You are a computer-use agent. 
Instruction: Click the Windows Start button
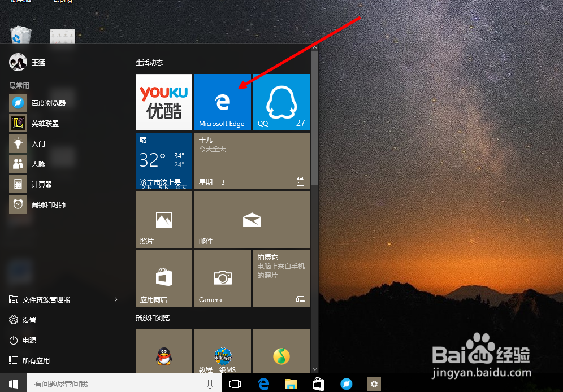pyautogui.click(x=14, y=384)
